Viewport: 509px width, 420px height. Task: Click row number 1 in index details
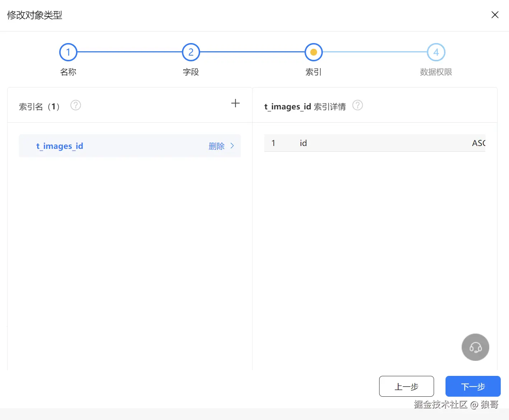(x=273, y=143)
